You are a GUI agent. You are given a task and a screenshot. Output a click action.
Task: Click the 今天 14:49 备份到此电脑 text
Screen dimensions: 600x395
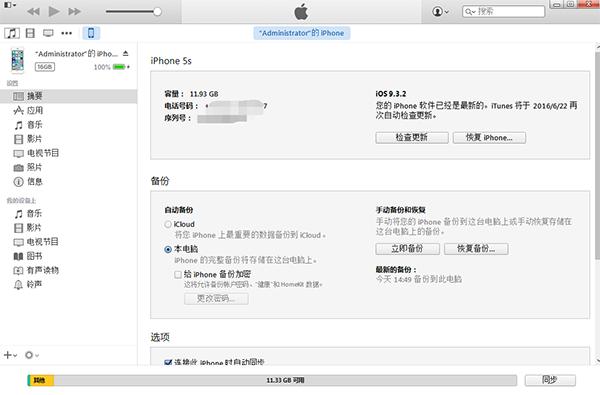[419, 279]
